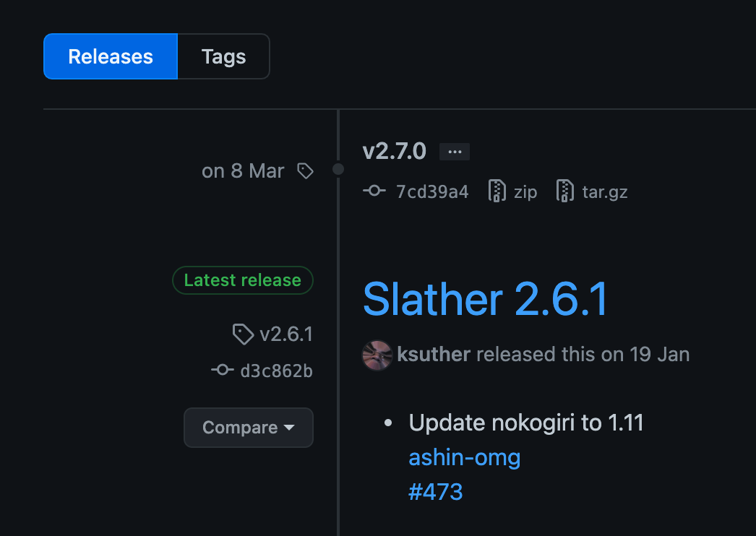This screenshot has width=756, height=536.
Task: Open the ashin-omg contributor link
Action: (x=464, y=457)
